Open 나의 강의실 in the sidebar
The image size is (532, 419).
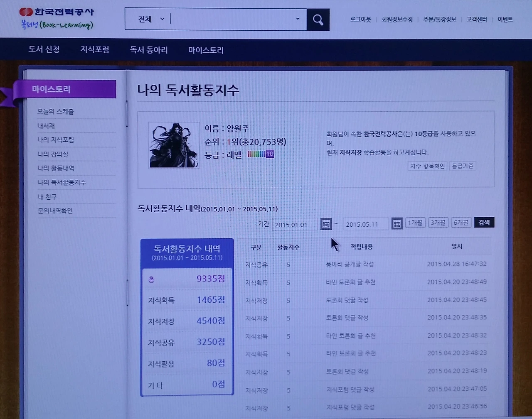coord(53,154)
